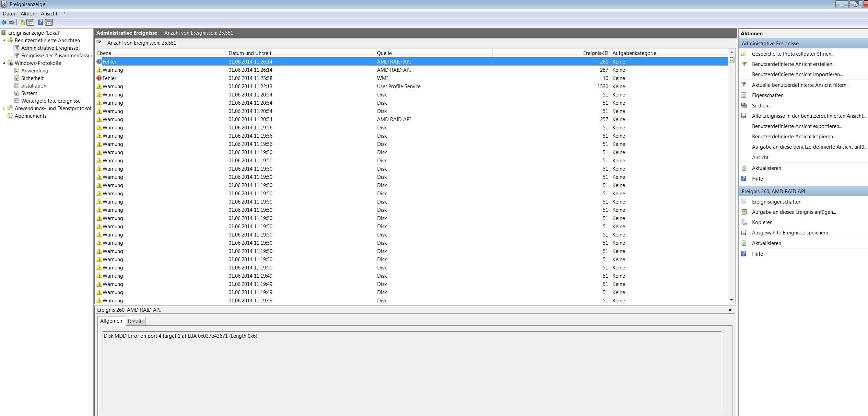Open Ereigniseigenschaften in actions pane
This screenshot has height=416, width=868.
click(776, 202)
